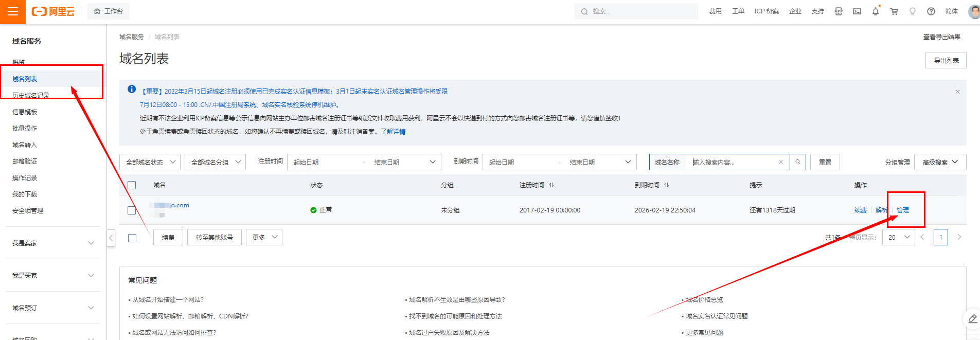Image resolution: width=980 pixels, height=340 pixels.
Task: Open 全部域名状态 dropdown
Action: (x=150, y=162)
